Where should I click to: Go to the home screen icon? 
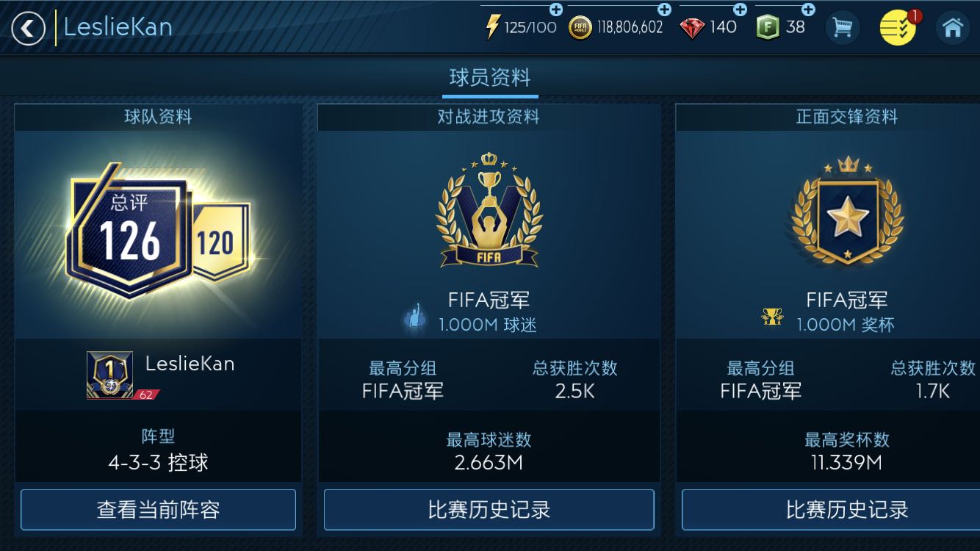pos(953,28)
